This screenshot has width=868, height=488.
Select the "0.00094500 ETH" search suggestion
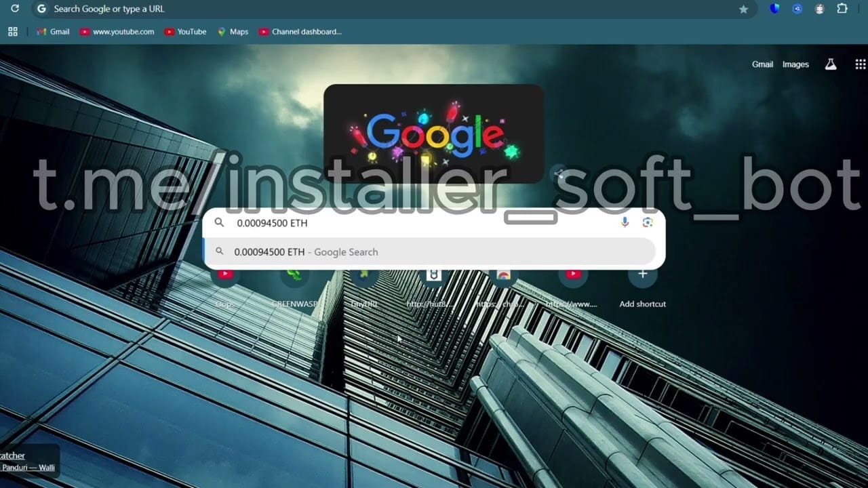tap(305, 252)
